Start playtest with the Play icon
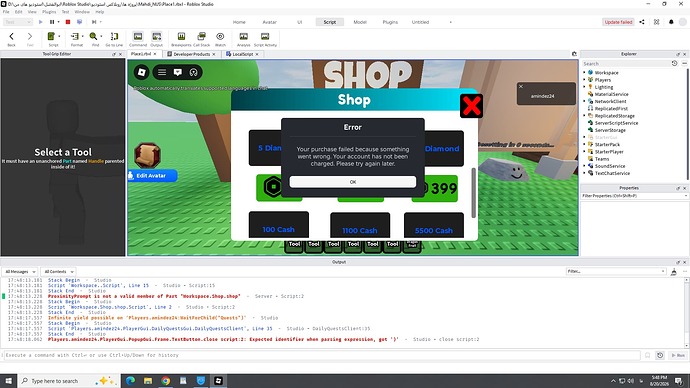Image resolution: width=690 pixels, height=388 pixels. pos(40,22)
